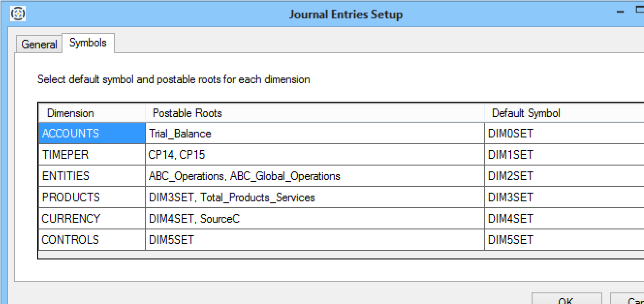Open DIM1SET default symbol cell
The height and width of the screenshot is (304, 644).
562,155
